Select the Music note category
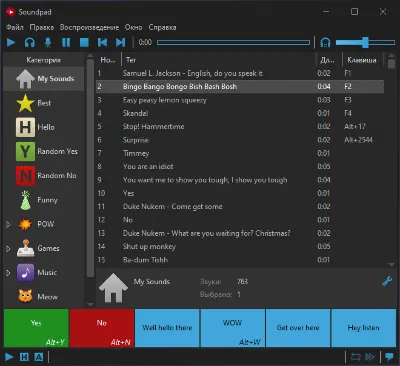Viewport: 400px width, 366px height. (44, 273)
